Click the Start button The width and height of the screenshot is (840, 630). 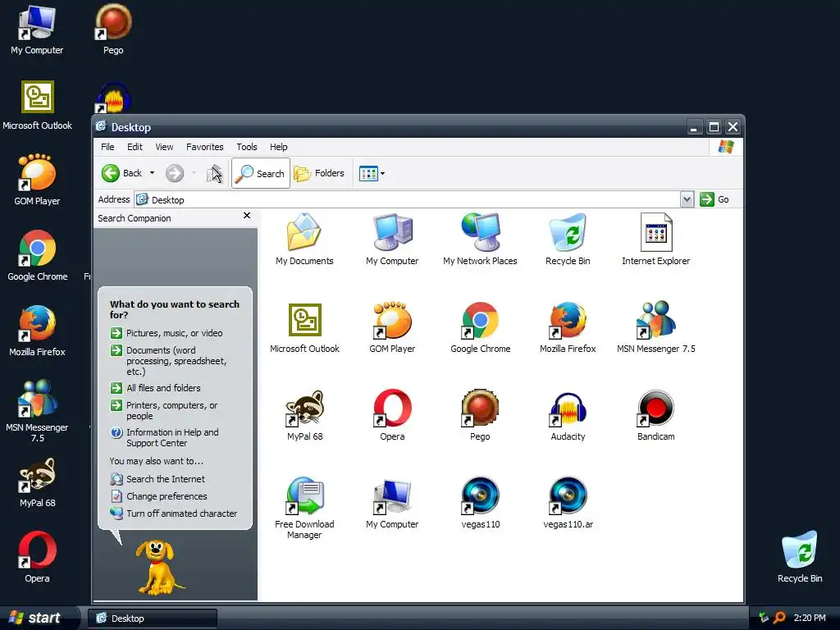tap(34, 618)
